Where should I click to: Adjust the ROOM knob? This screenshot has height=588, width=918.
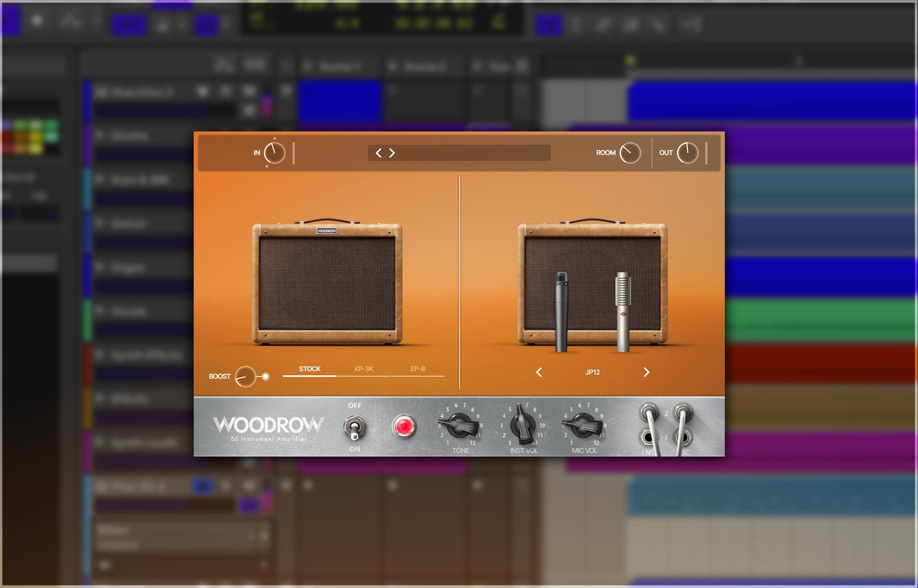(630, 153)
